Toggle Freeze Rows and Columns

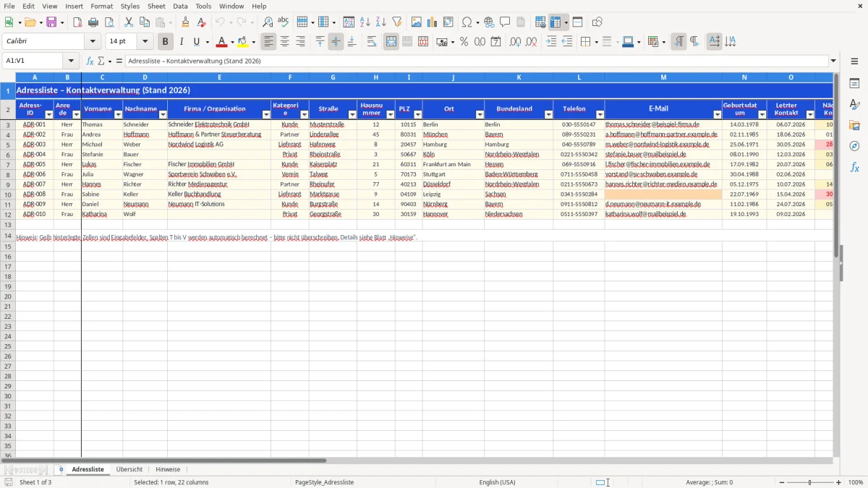[x=556, y=22]
